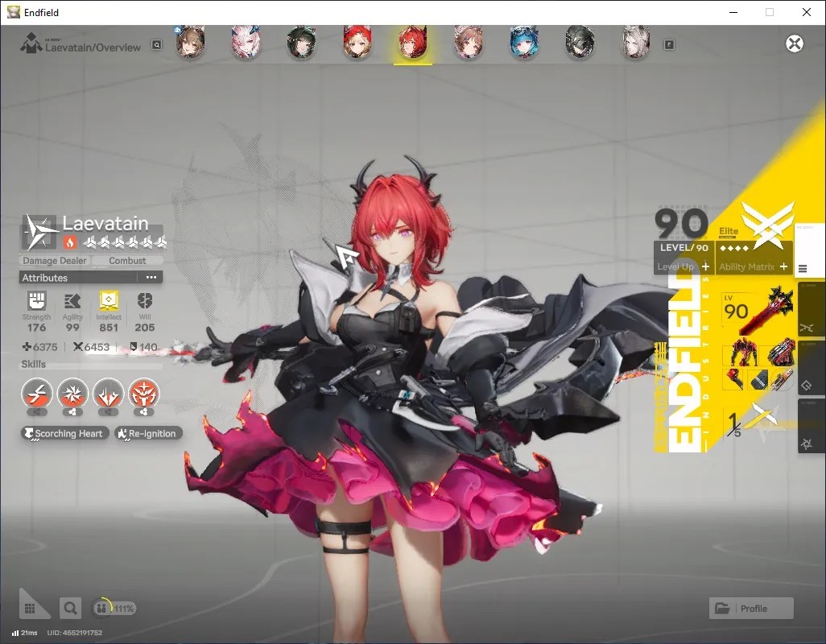Click the Combust tag

click(127, 261)
